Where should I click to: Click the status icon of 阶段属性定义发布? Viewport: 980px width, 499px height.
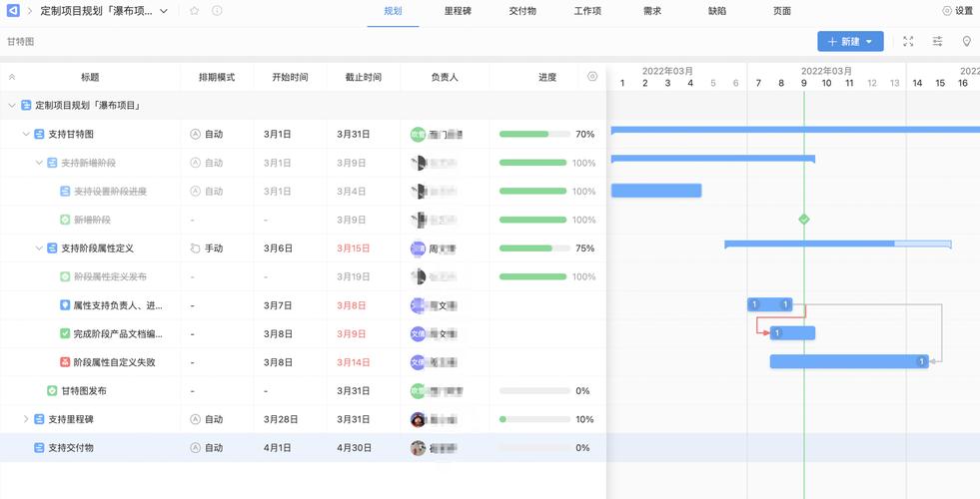point(65,277)
